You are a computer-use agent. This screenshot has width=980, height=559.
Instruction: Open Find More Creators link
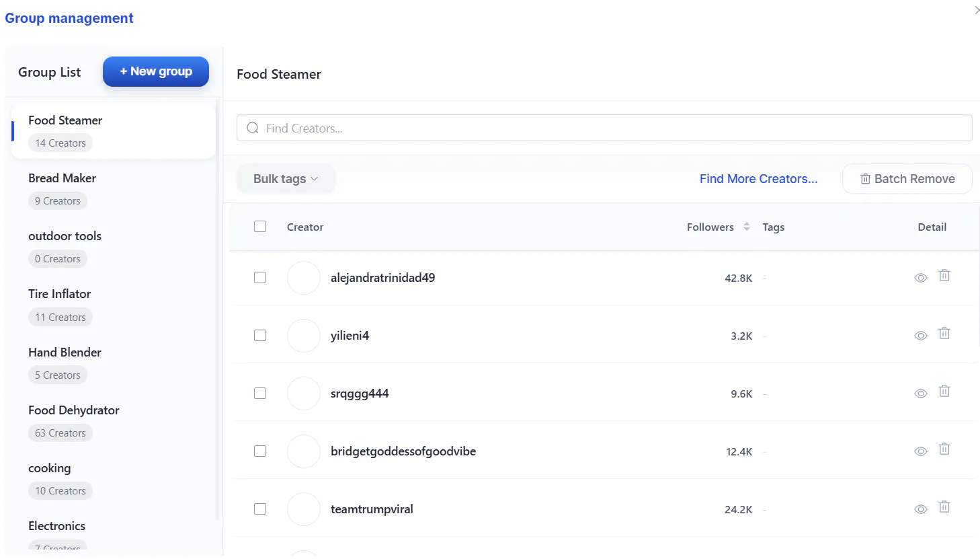758,179
